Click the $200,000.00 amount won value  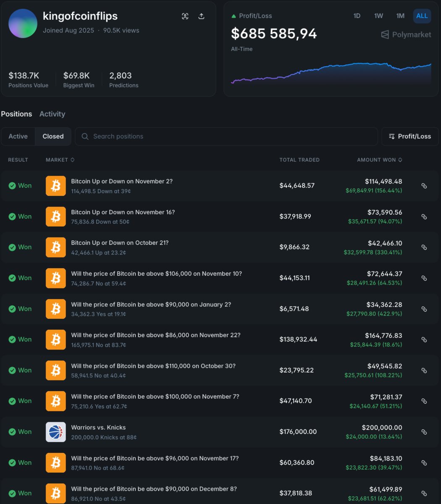[x=382, y=428]
